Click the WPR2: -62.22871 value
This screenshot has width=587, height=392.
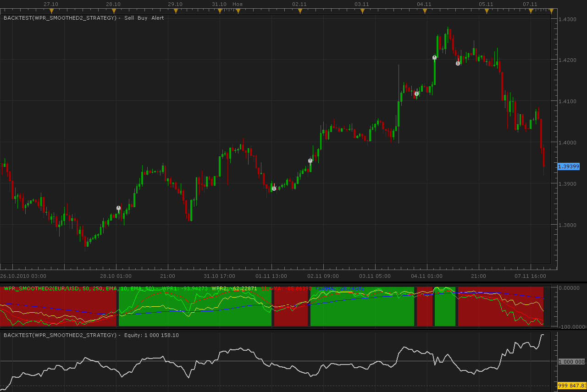[234, 288]
